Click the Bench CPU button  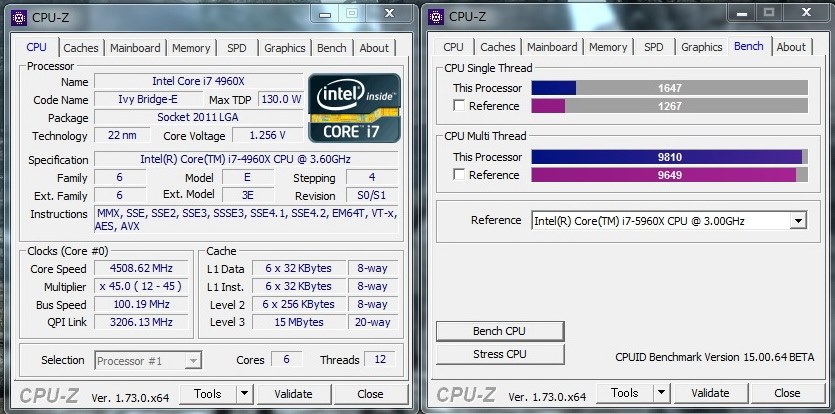tap(500, 331)
